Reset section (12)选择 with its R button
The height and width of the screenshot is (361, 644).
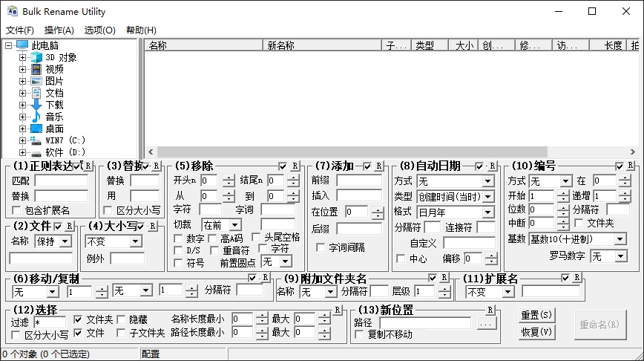point(337,310)
